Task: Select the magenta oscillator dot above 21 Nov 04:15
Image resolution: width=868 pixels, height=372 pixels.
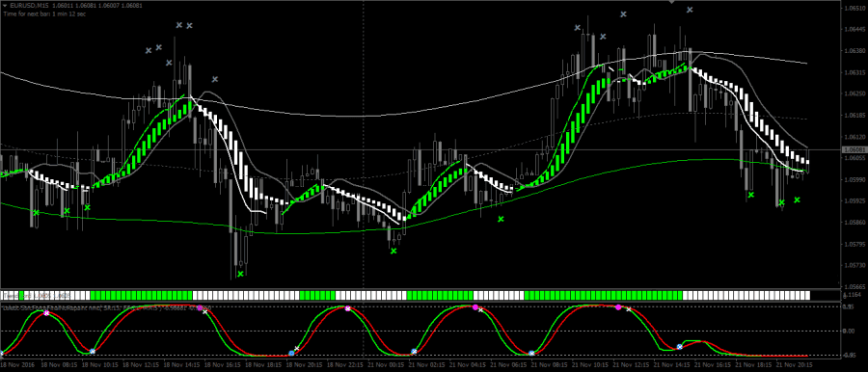Action: click(x=475, y=307)
